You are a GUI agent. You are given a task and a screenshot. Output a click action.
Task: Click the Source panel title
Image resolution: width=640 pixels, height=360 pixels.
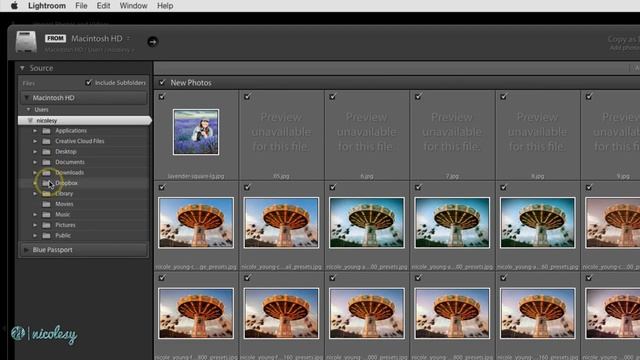coord(41,68)
